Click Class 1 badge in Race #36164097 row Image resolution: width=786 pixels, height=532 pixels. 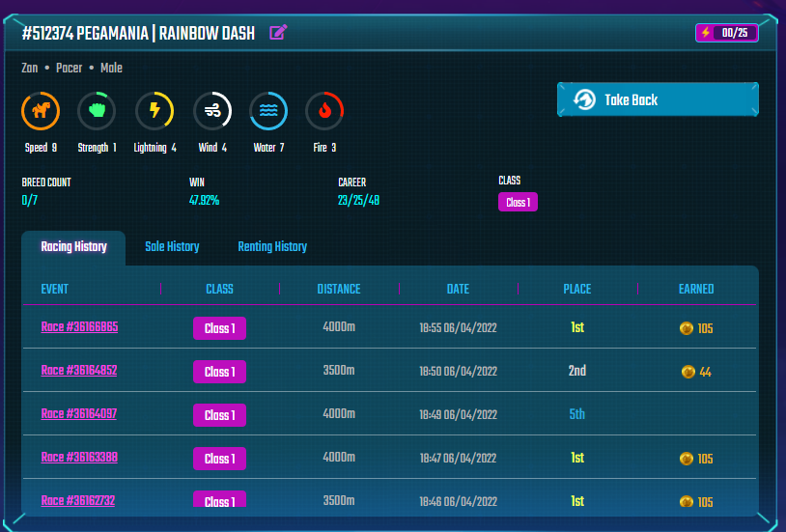click(219, 415)
